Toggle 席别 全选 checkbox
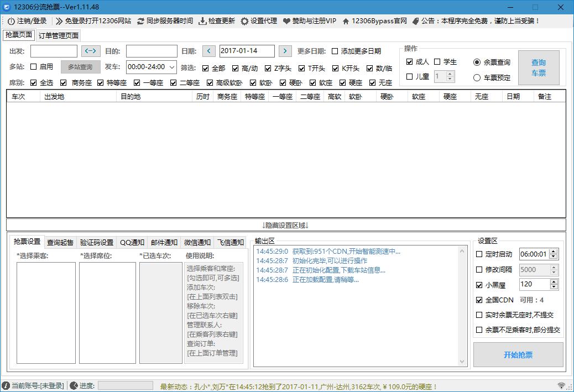This screenshot has width=574, height=392. click(33, 83)
